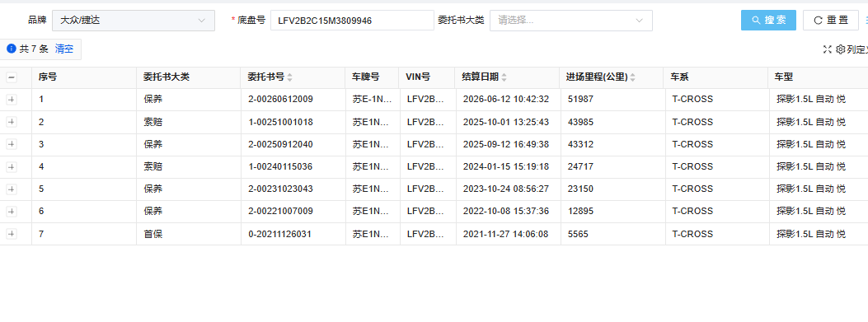Select 索赔 cell in row 4
The width and height of the screenshot is (868, 322).
153,166
